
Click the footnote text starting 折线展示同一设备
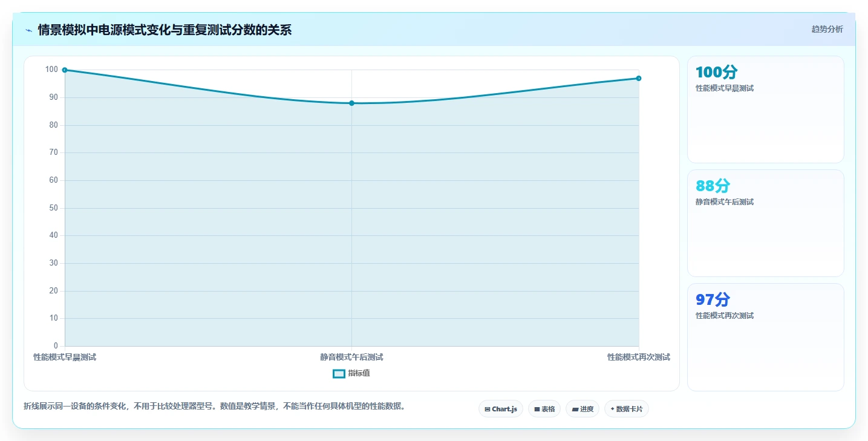click(x=214, y=407)
